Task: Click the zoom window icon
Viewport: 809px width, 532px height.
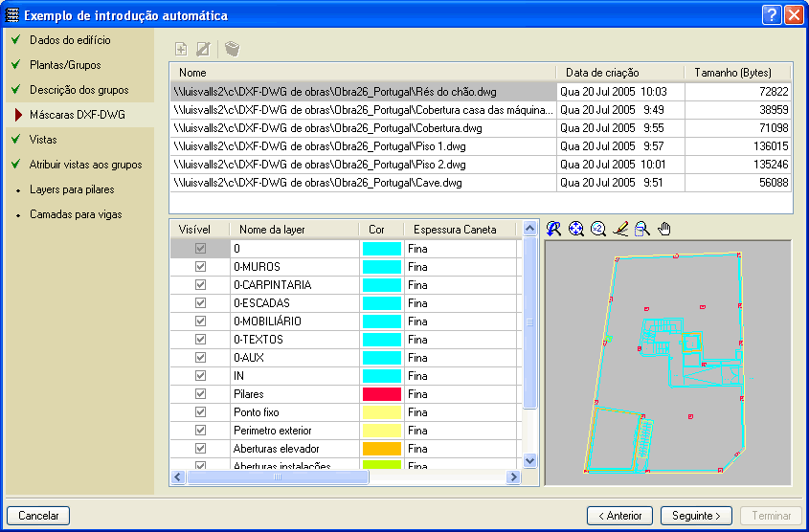Action: pos(642,229)
